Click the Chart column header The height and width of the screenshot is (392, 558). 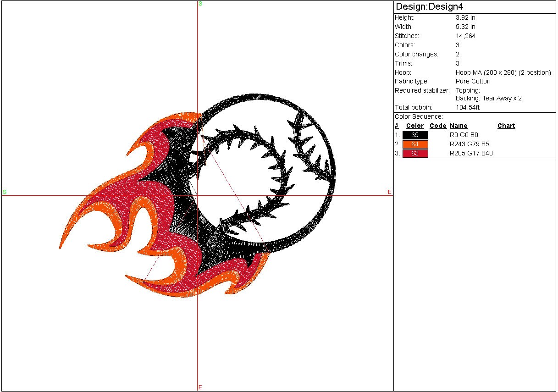pyautogui.click(x=506, y=126)
